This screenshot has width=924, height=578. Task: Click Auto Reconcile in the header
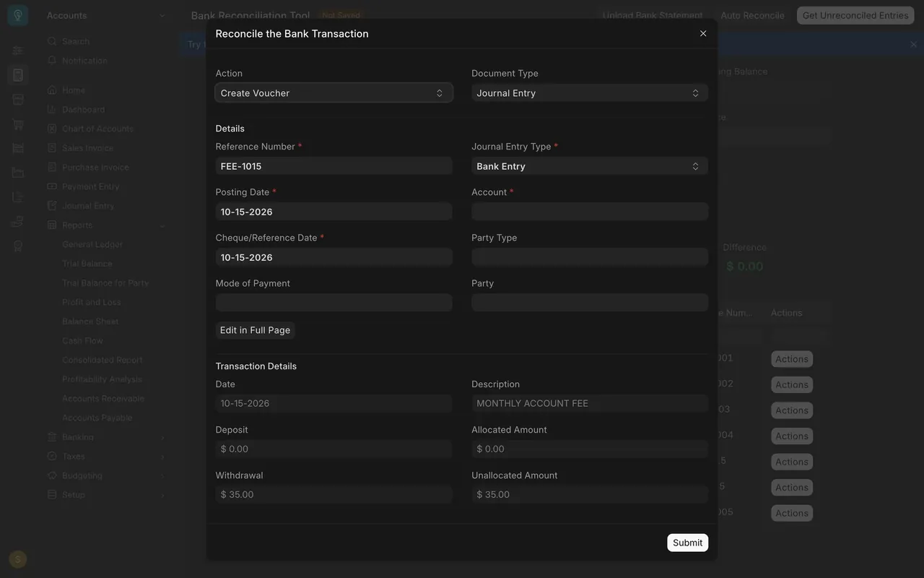tap(752, 15)
